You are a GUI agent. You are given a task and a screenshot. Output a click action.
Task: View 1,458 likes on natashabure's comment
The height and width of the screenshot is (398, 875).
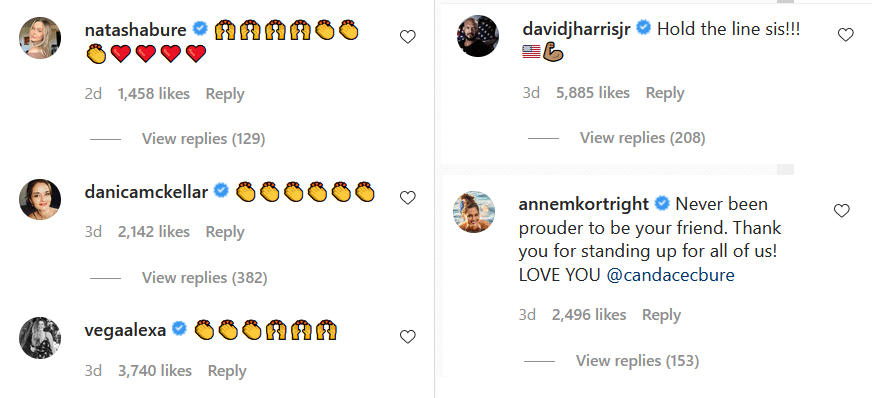click(153, 94)
